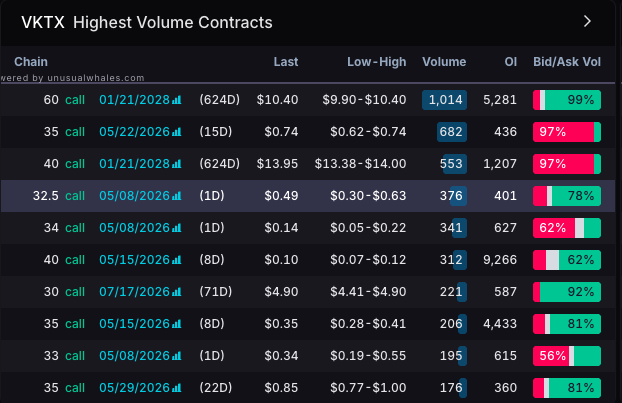Select the 60 call strike label

(64, 100)
